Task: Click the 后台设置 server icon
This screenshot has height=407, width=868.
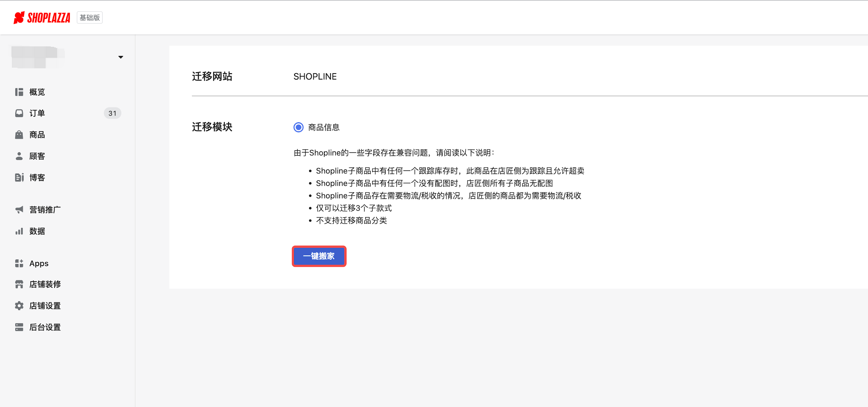Action: tap(19, 327)
